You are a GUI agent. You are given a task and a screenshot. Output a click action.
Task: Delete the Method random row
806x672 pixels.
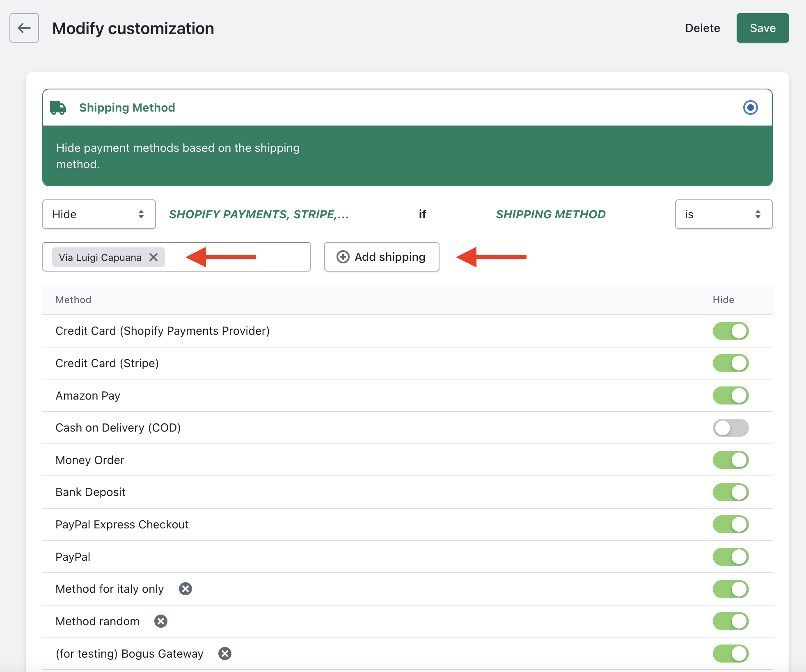(161, 621)
